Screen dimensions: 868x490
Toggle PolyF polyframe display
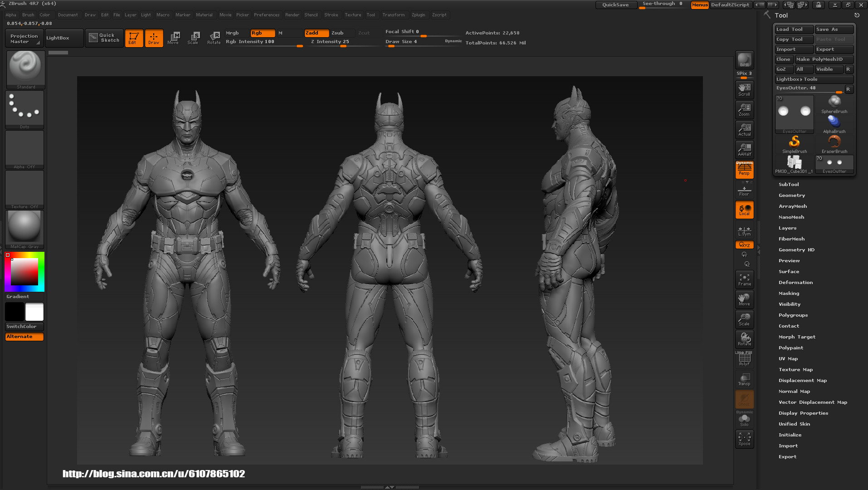(x=744, y=359)
